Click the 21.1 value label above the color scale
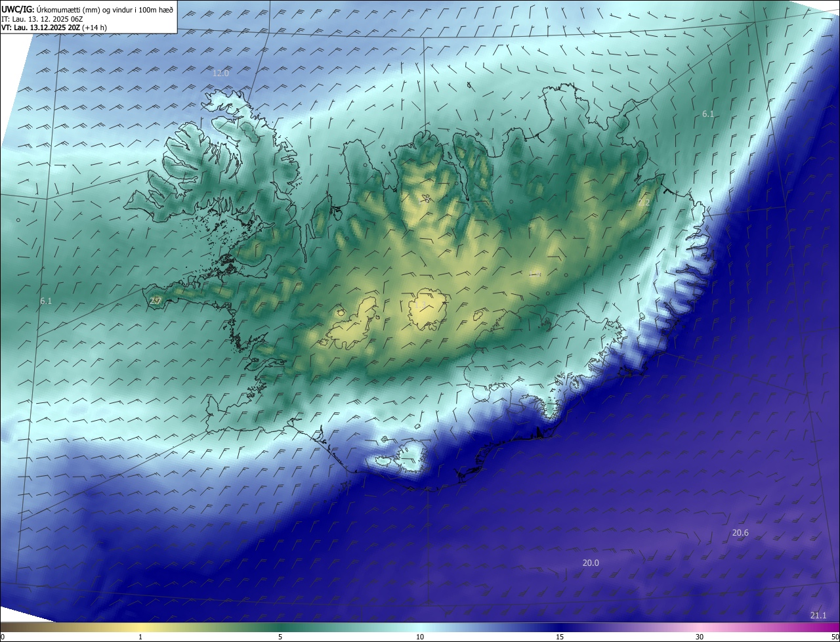Viewport: 840px width, 642px height. (818, 615)
